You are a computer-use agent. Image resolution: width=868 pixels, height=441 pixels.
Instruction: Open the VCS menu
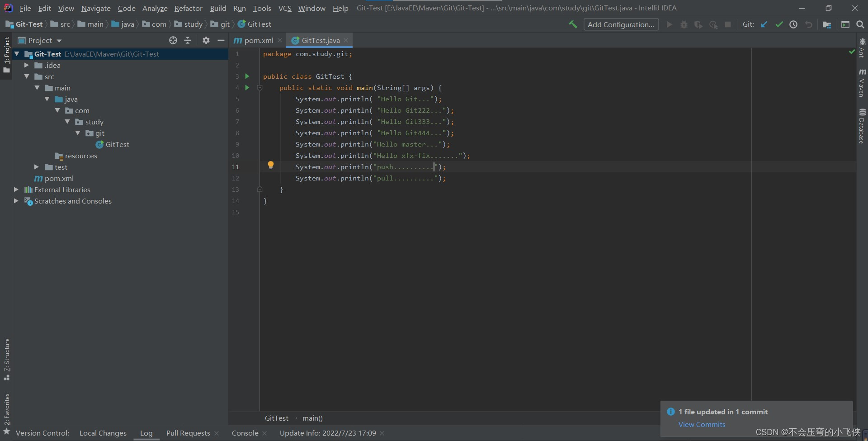coord(285,8)
